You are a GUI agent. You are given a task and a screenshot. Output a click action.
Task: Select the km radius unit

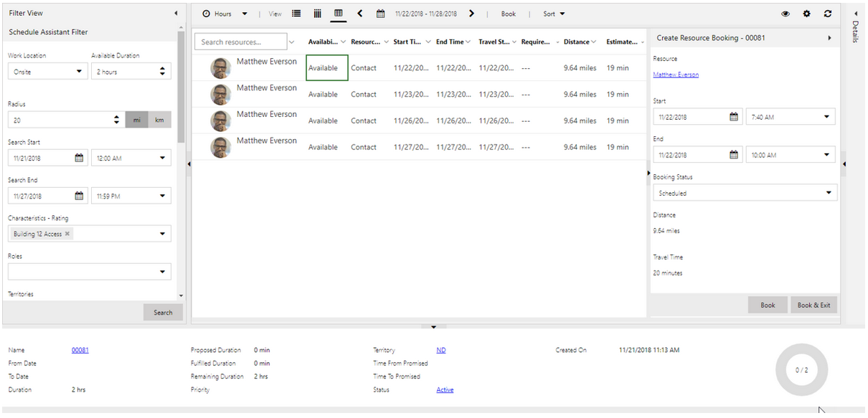[x=159, y=120]
